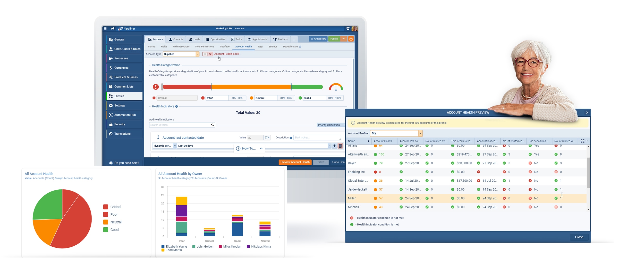
Task: Click the green Publish button
Action: [x=334, y=39]
